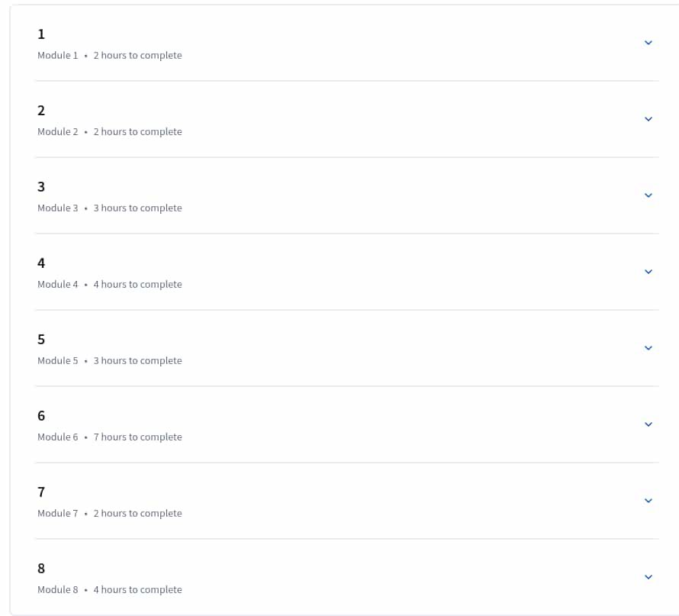Expand Module 6 chevron arrow
Image resolution: width=679 pixels, height=616 pixels.
click(648, 424)
